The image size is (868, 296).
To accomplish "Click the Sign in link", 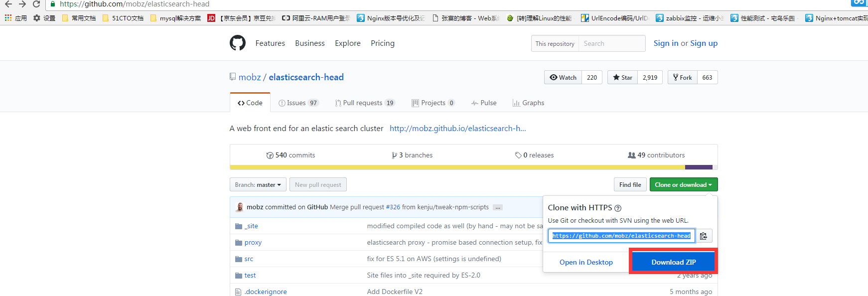I will pos(666,43).
